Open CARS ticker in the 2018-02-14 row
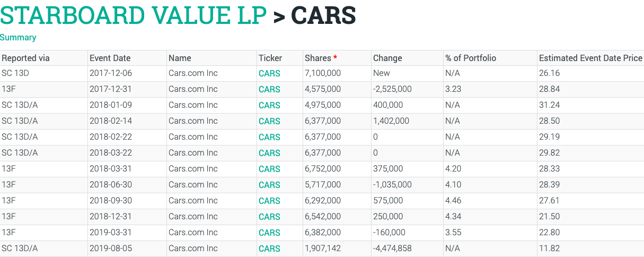Screen dimensions: 644x257 269,121
